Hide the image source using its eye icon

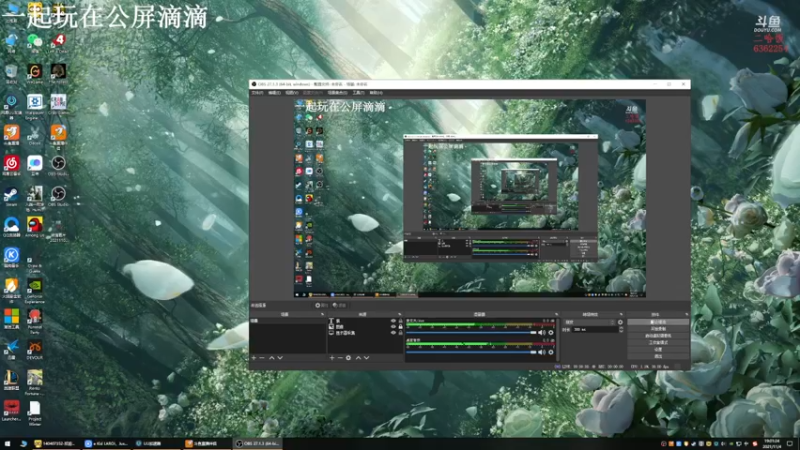[393, 327]
